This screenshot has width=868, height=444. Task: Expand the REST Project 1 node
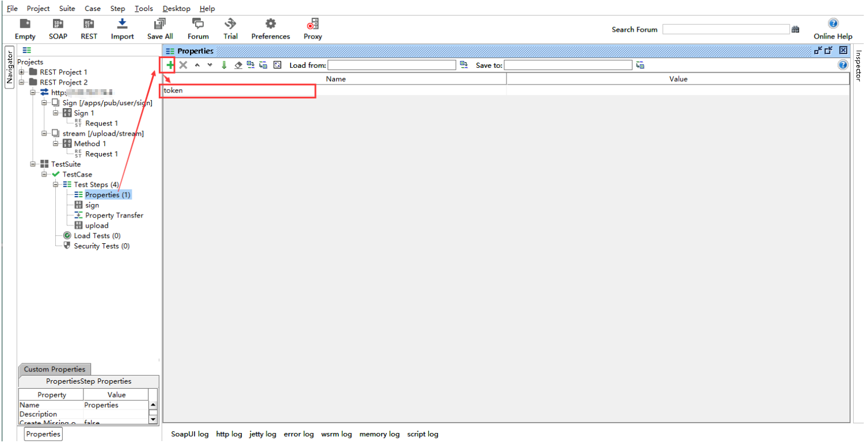click(22, 72)
